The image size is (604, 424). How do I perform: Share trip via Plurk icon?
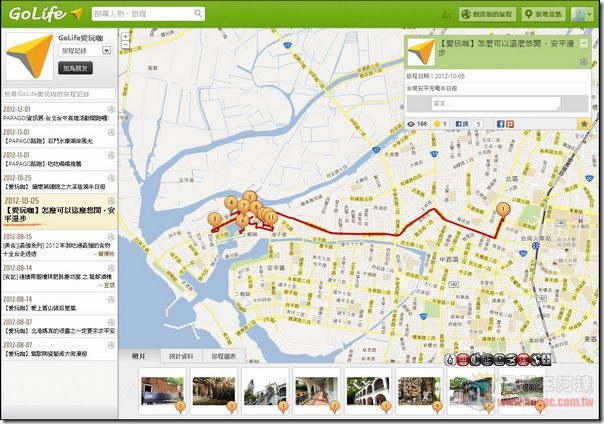pos(510,124)
